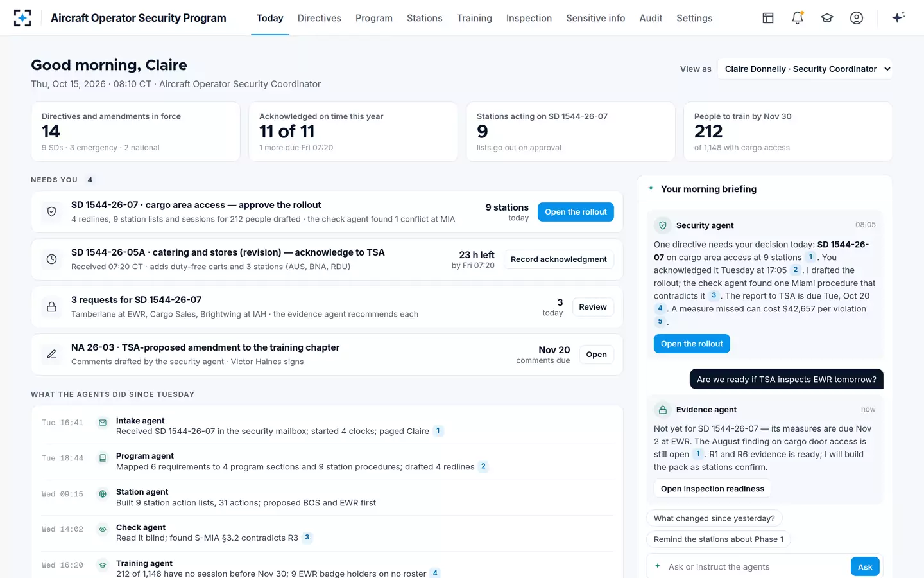The image size is (924, 578).
Task: Open the AI sparkle assistant icon
Action: point(898,17)
